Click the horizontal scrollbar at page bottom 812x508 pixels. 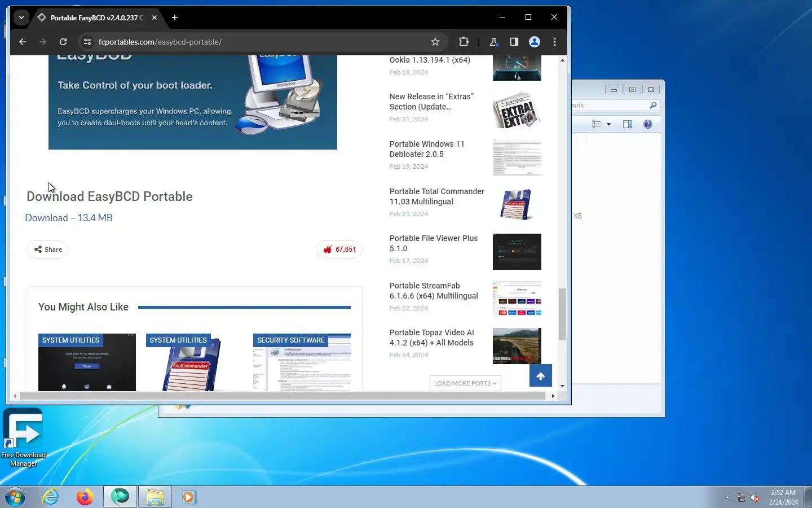[x=282, y=396]
